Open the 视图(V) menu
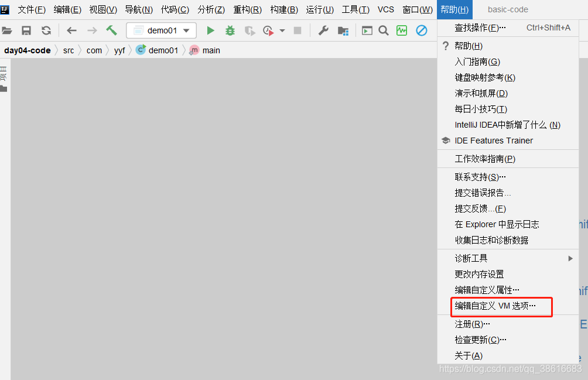The image size is (588, 380). pos(103,9)
